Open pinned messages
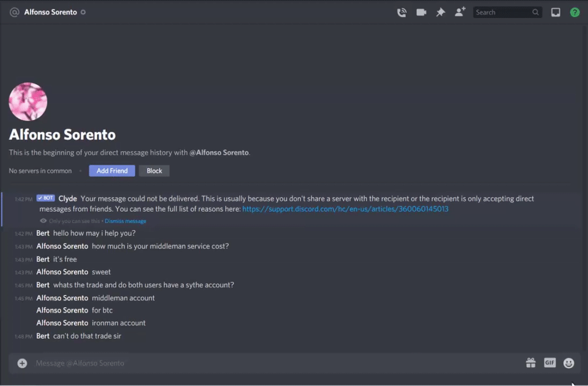Image resolution: width=588 pixels, height=386 pixels. 440,12
